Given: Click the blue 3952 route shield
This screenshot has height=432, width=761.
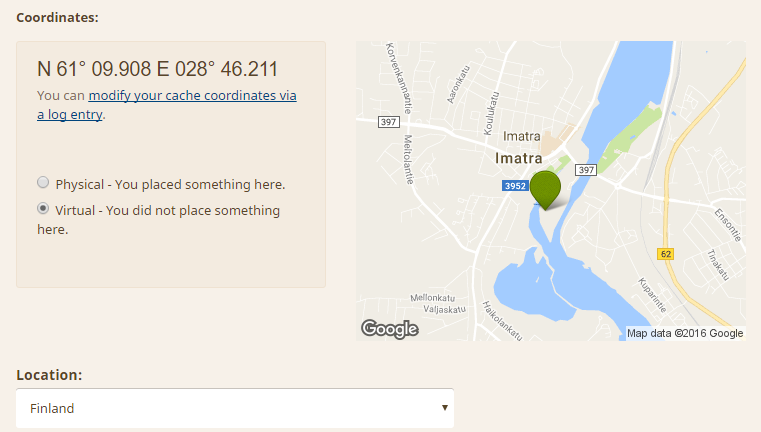Looking at the screenshot, I should (x=514, y=186).
